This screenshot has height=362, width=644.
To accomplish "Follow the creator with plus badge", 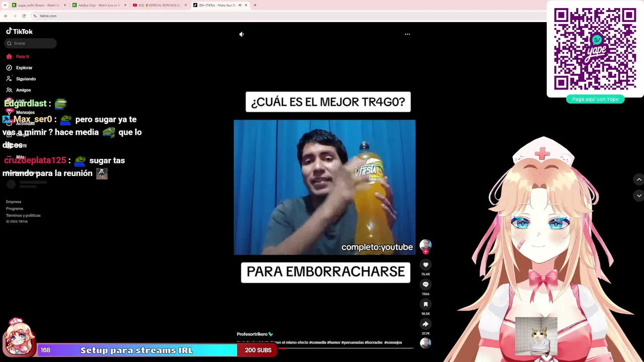I will pyautogui.click(x=426, y=251).
